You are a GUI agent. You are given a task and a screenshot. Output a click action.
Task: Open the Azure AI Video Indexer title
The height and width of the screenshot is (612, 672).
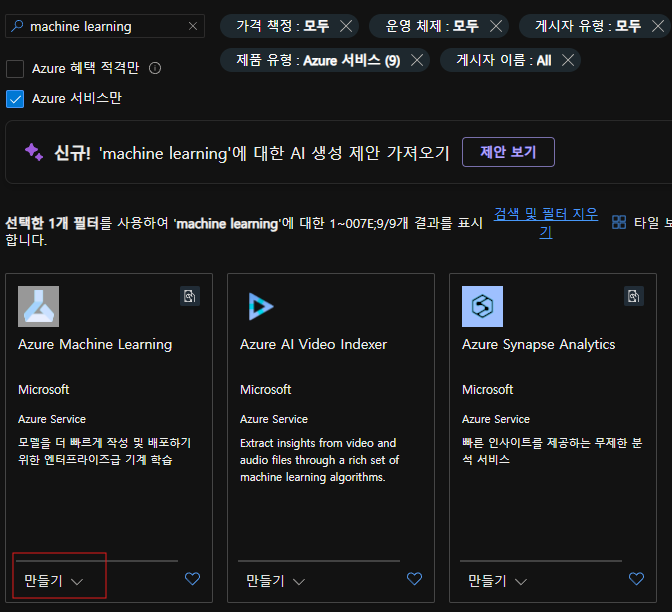click(x=313, y=345)
